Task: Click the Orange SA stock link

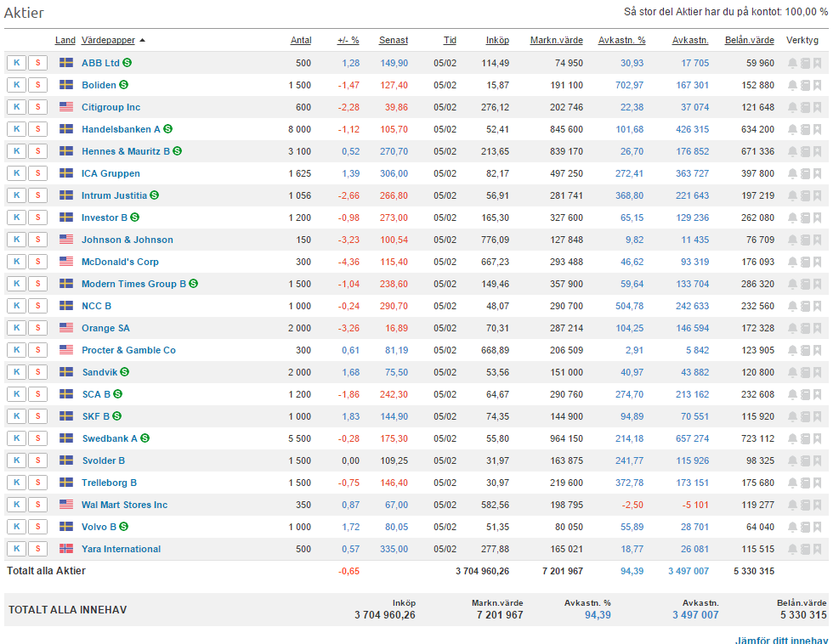Action: pos(105,329)
